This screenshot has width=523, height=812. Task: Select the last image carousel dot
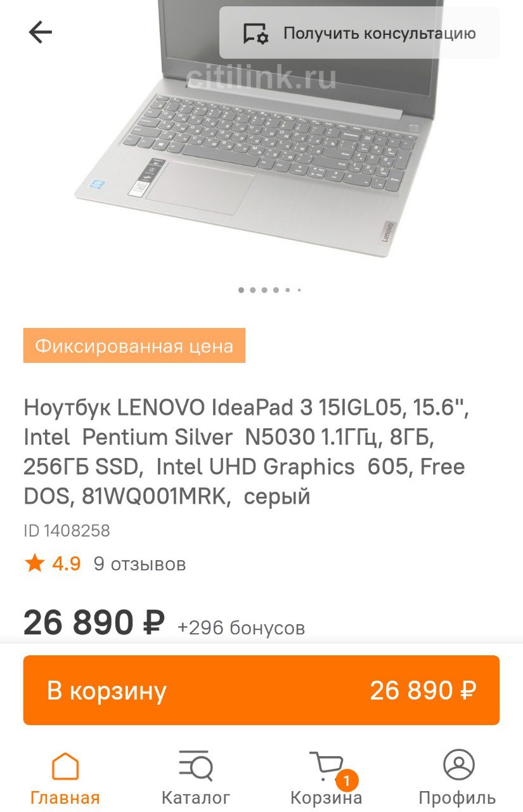click(x=299, y=290)
